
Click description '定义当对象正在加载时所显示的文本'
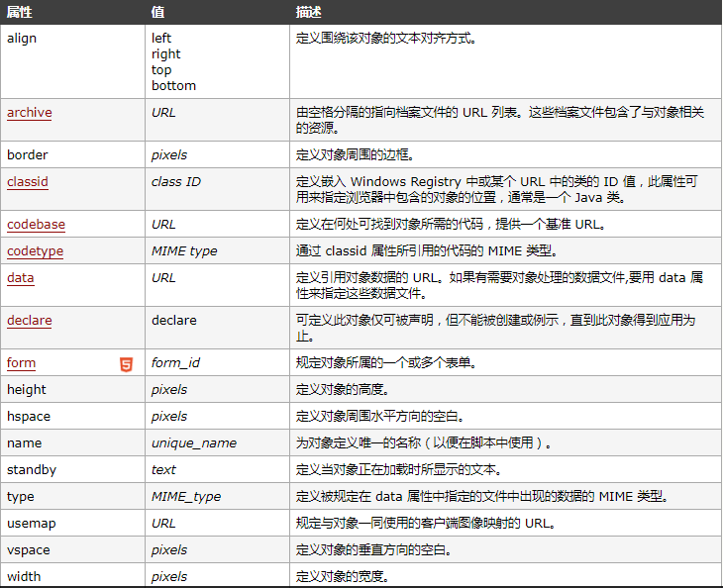[x=398, y=470]
